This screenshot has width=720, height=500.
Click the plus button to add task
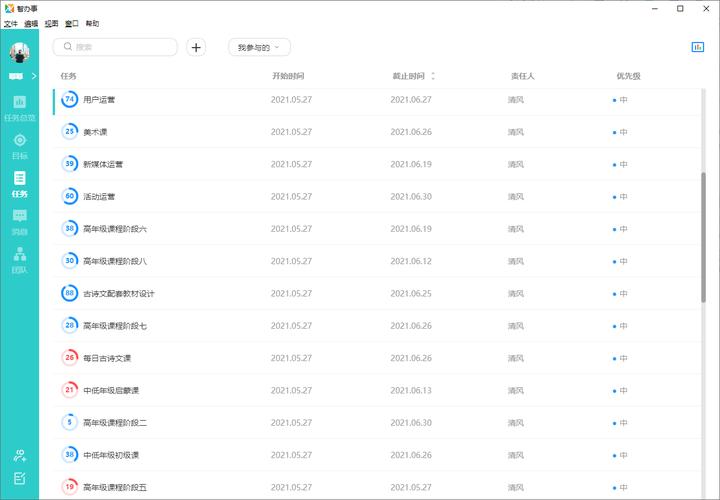tap(196, 47)
